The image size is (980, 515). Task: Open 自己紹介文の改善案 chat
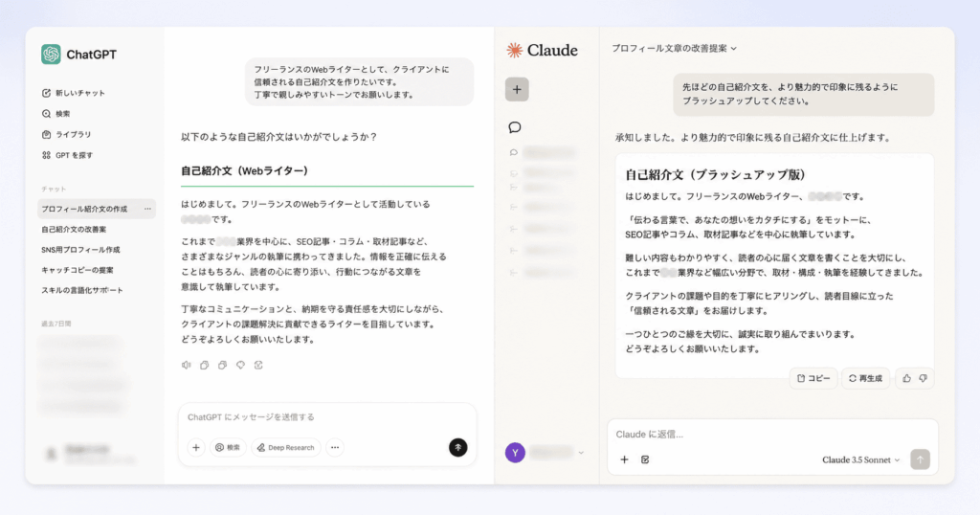coord(74,230)
